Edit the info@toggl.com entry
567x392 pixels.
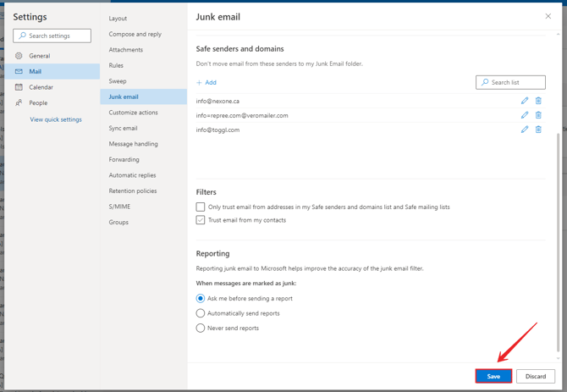525,130
